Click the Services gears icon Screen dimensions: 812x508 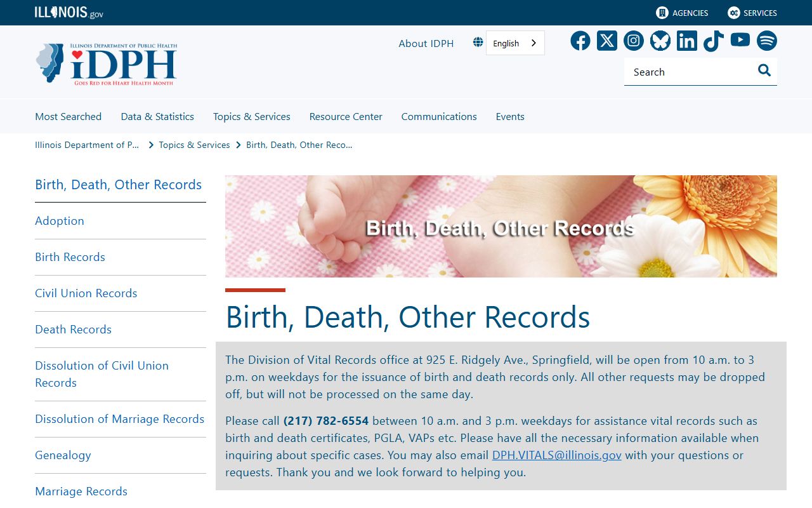click(734, 13)
